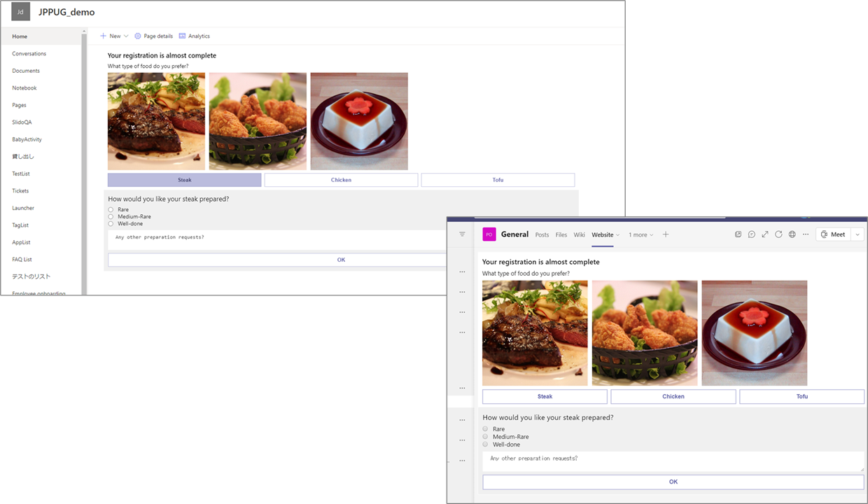Expand the 1 more tabs dropdown in Teams
The image size is (868, 504).
(641, 235)
